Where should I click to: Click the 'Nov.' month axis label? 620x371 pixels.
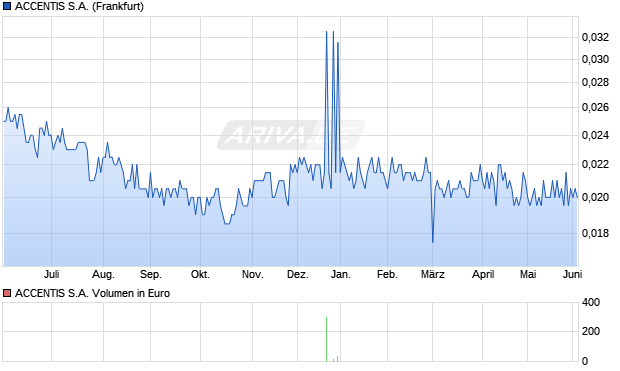[253, 274]
